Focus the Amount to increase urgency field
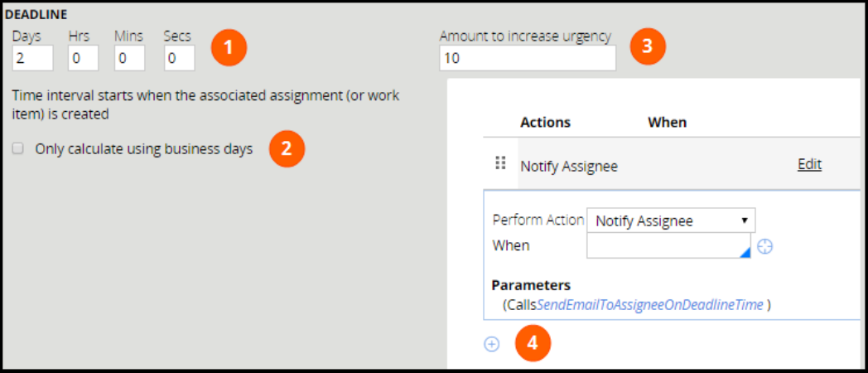Screen dimensions: 868x373 point(528,58)
